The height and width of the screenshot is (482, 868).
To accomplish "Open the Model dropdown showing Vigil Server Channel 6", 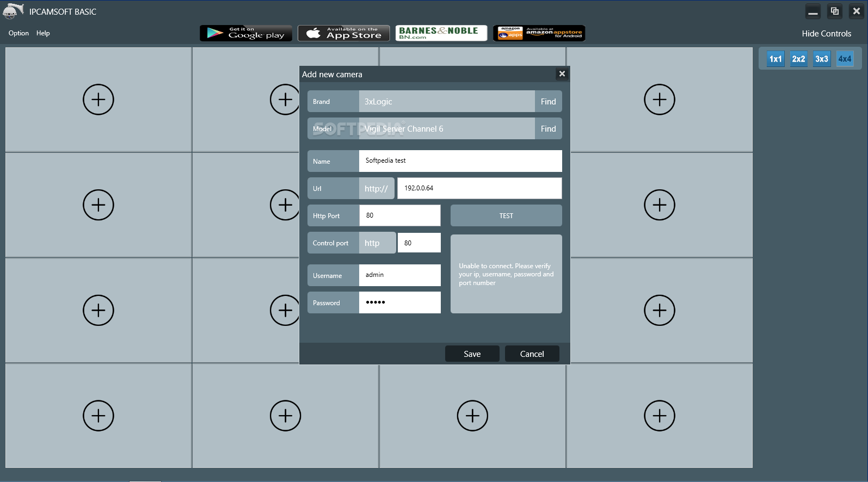I will click(447, 128).
